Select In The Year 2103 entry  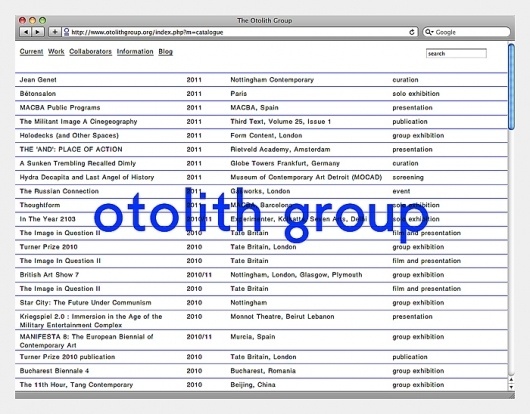click(47, 219)
